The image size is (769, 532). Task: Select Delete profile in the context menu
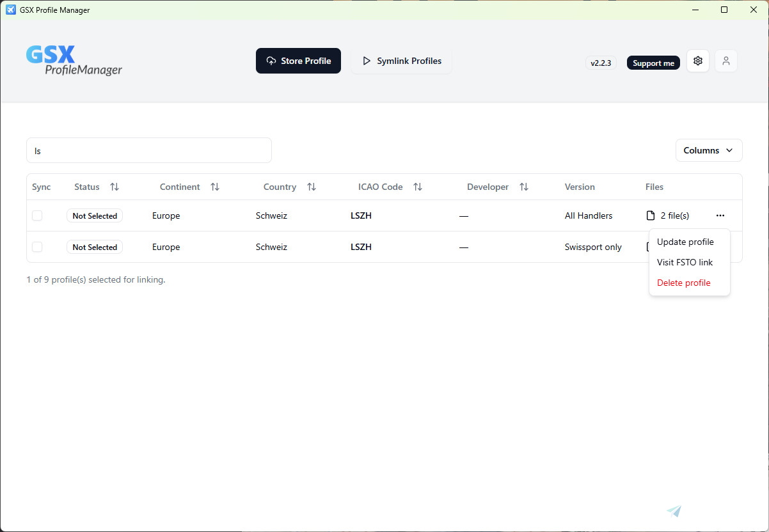(683, 283)
